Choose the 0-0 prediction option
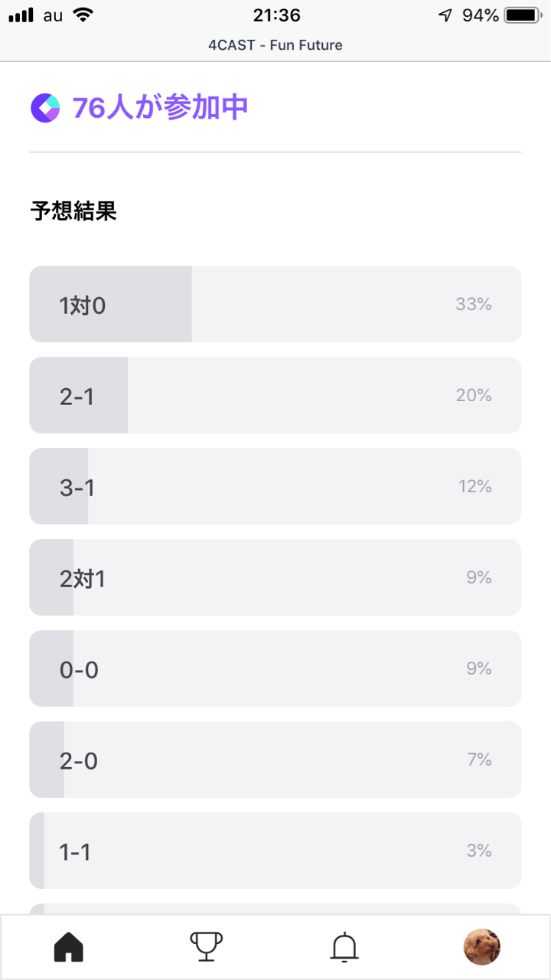 [275, 668]
